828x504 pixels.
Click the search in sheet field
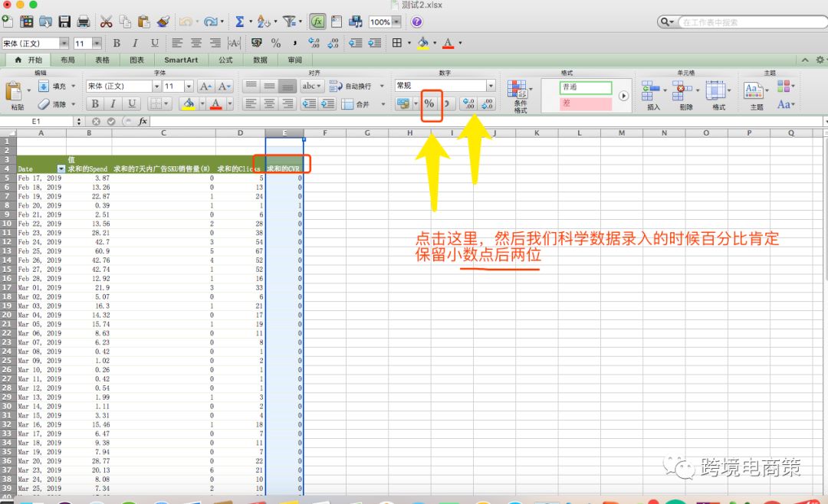click(x=750, y=22)
